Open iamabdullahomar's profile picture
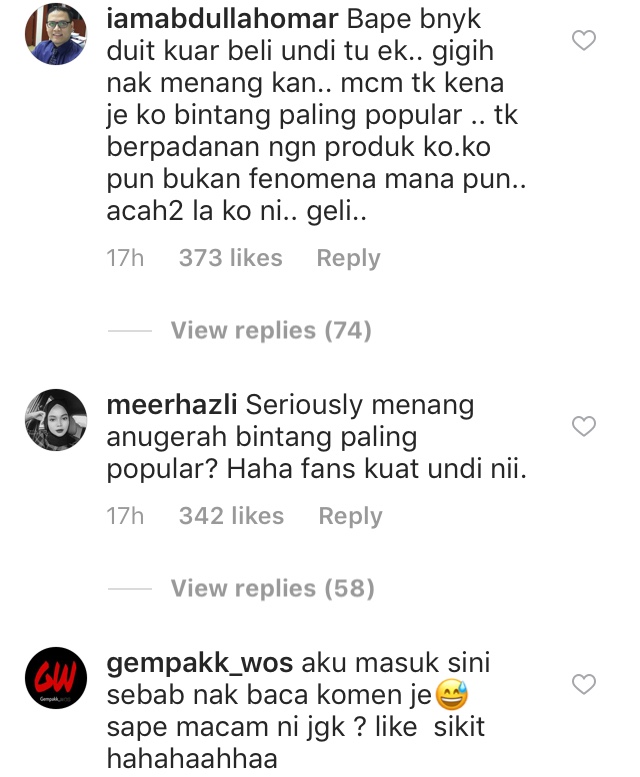640x777 pixels. tap(56, 34)
